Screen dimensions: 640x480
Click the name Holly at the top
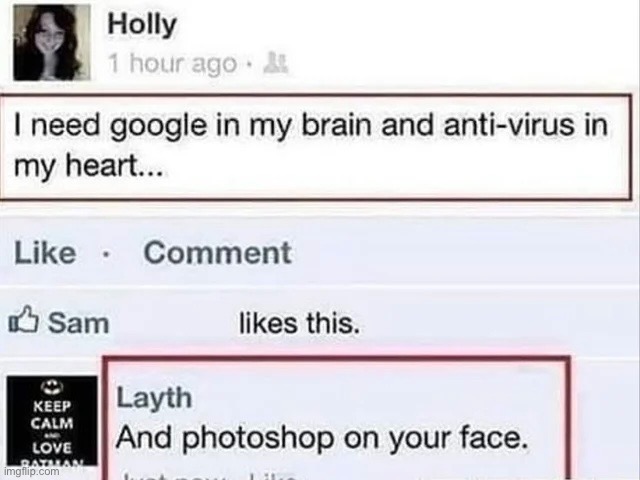pos(142,25)
